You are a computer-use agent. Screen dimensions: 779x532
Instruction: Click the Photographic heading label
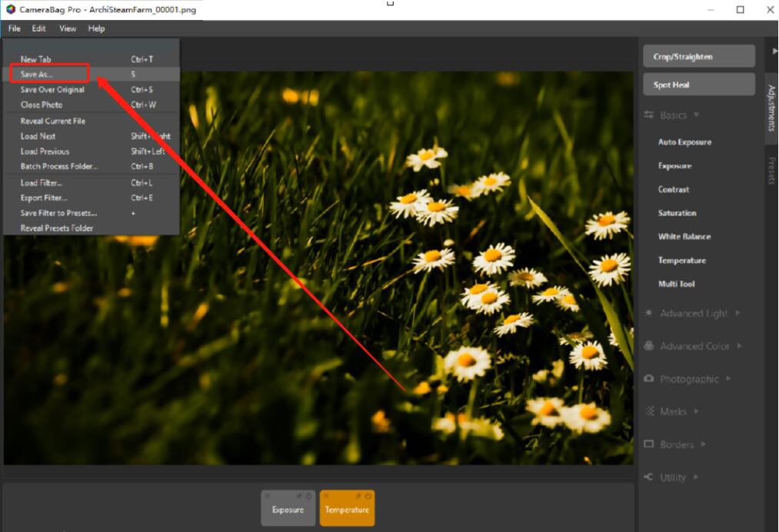point(689,379)
